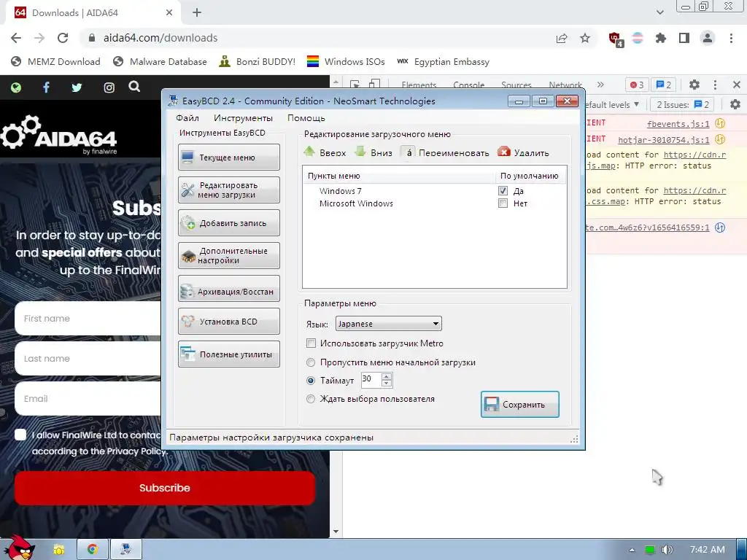Share this page from address bar
This screenshot has width=747, height=560.
(x=562, y=38)
